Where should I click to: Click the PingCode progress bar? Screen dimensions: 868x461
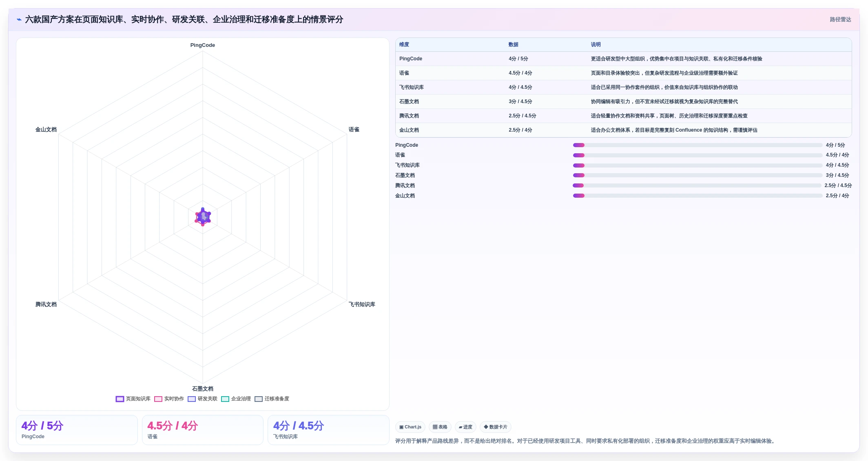[x=697, y=145]
